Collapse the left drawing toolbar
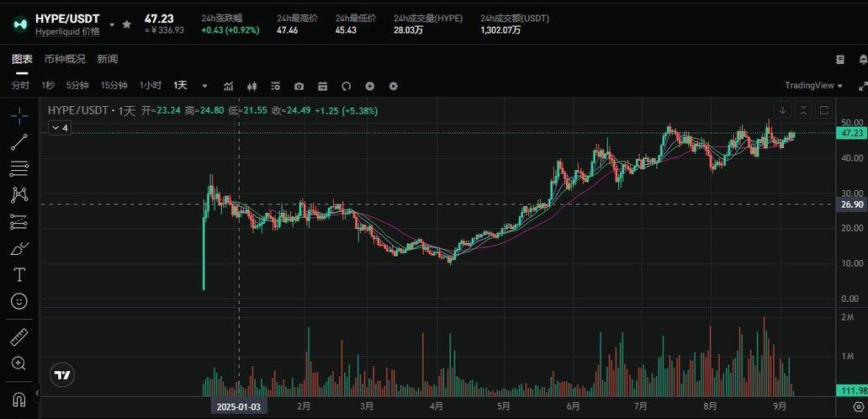The width and height of the screenshot is (868, 419). point(37,392)
